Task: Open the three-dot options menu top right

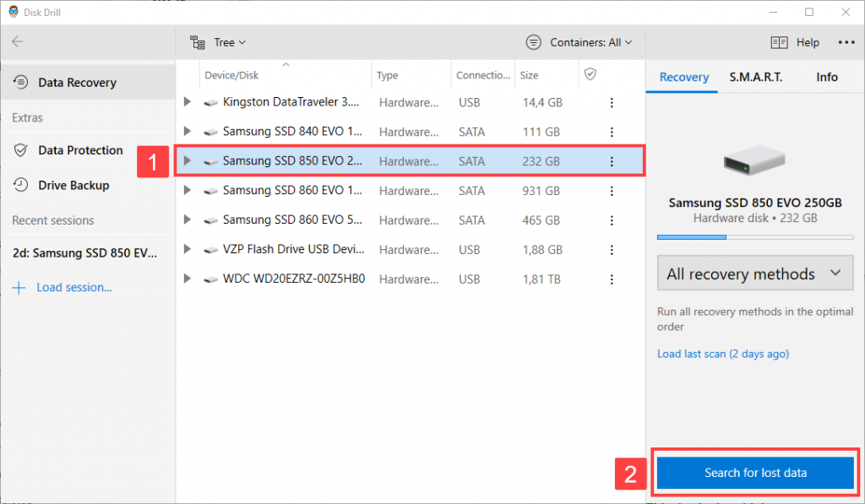Action: point(846,41)
